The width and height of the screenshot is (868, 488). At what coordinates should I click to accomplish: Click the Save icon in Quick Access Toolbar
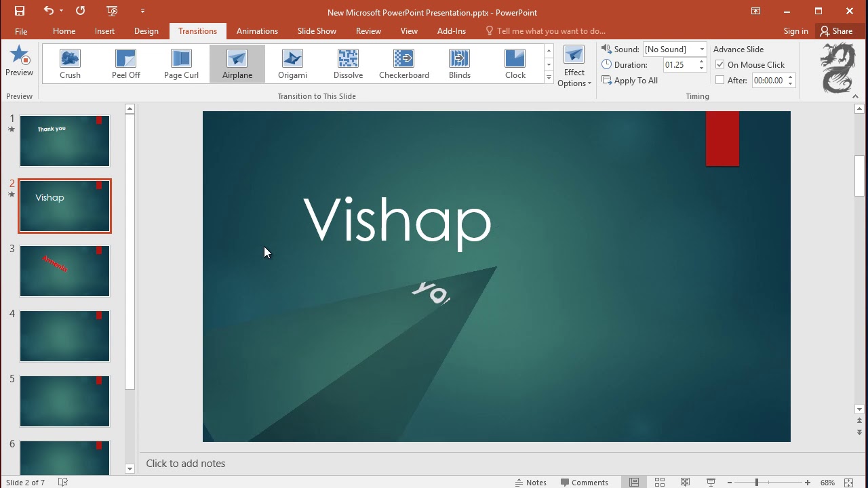(20, 11)
